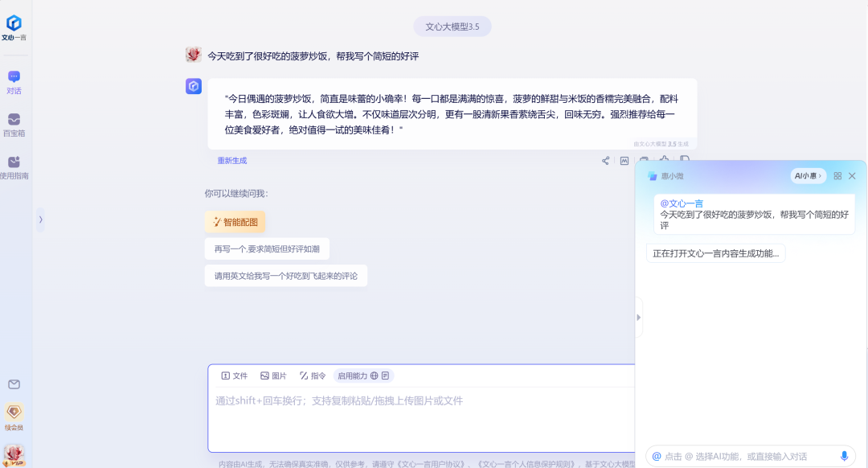The height and width of the screenshot is (468, 868).
Task: Click the 惠小微 assistant logo
Action: [652, 176]
